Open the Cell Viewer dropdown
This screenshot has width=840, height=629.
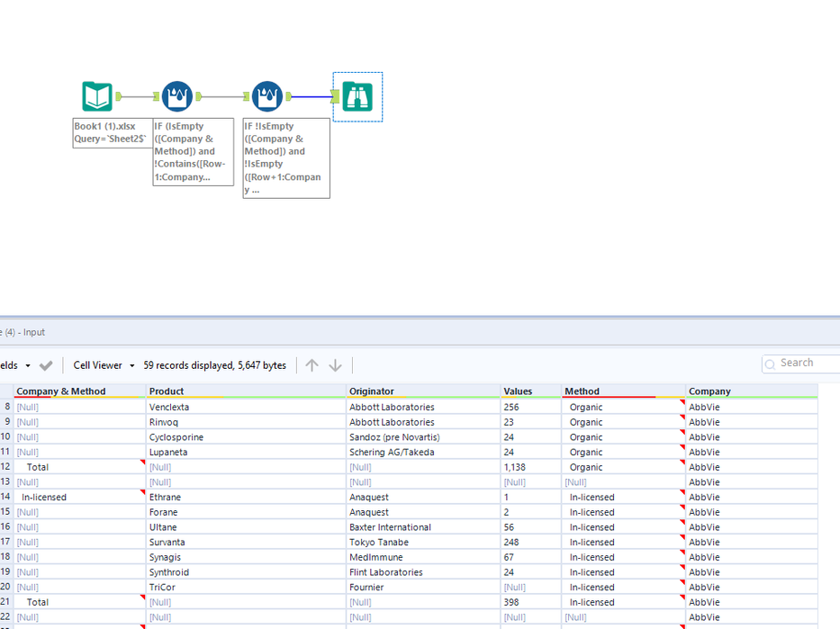click(x=104, y=365)
